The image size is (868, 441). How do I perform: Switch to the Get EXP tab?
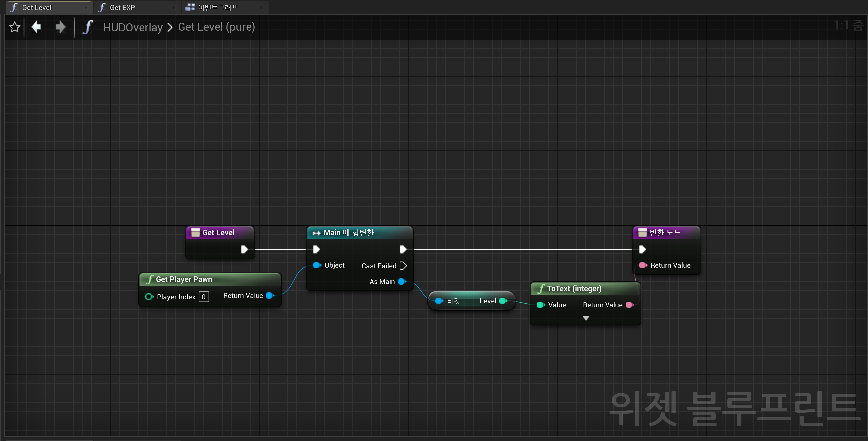pos(137,7)
